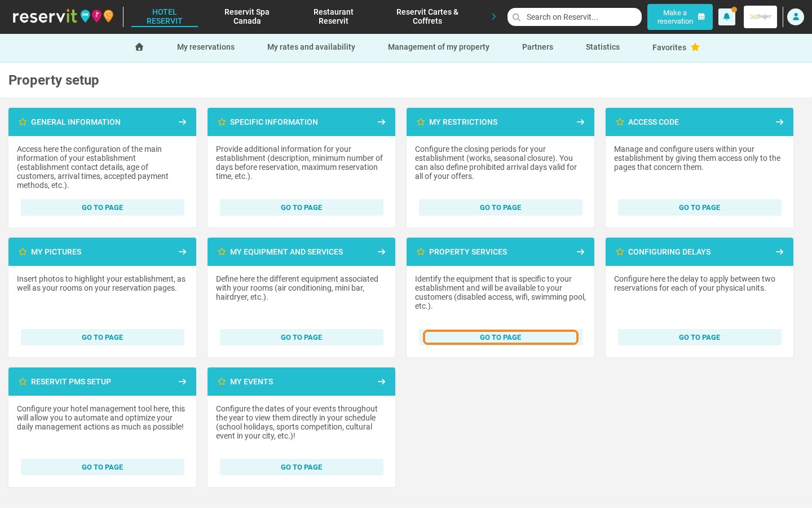Viewport: 812px width, 508px height.
Task: Click the arrow on Configuring Delays header
Action: click(x=779, y=252)
